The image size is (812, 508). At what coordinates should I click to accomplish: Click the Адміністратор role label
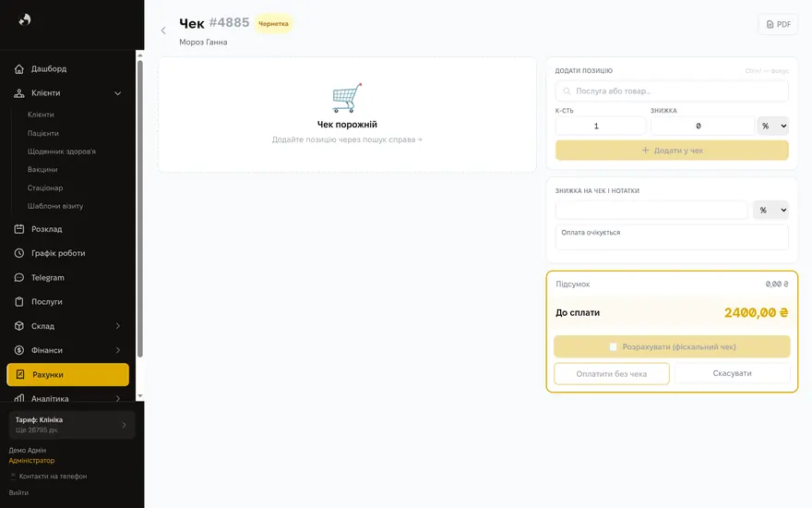click(x=31, y=460)
